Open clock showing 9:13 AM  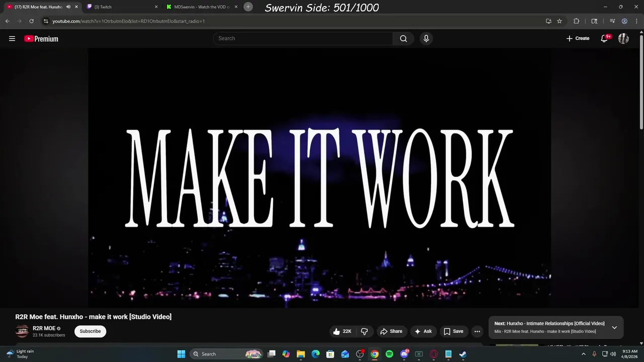(630, 354)
